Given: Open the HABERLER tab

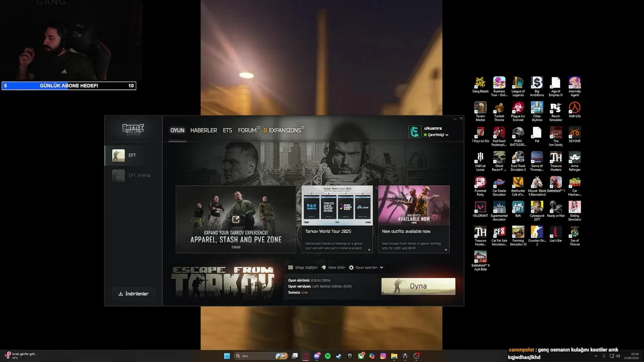Looking at the screenshot, I should pos(204,130).
